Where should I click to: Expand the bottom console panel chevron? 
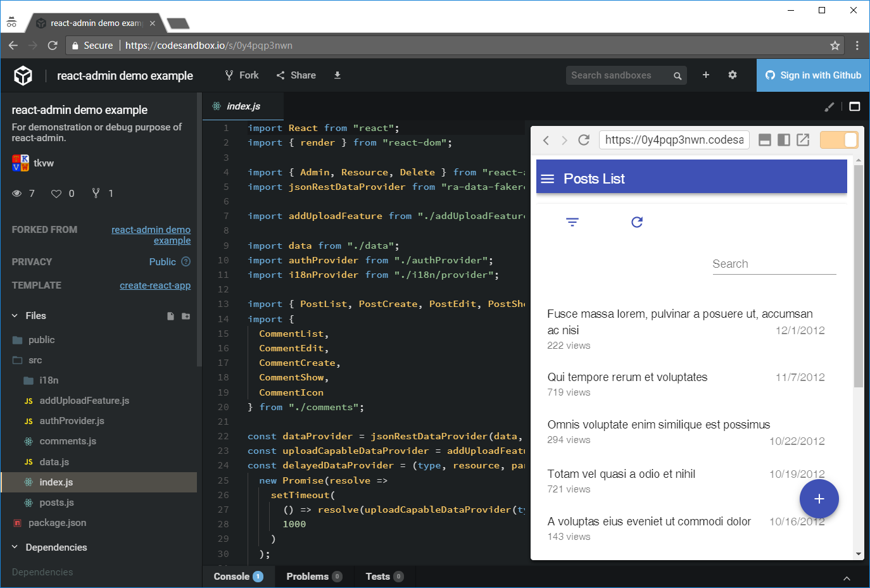[x=847, y=578]
